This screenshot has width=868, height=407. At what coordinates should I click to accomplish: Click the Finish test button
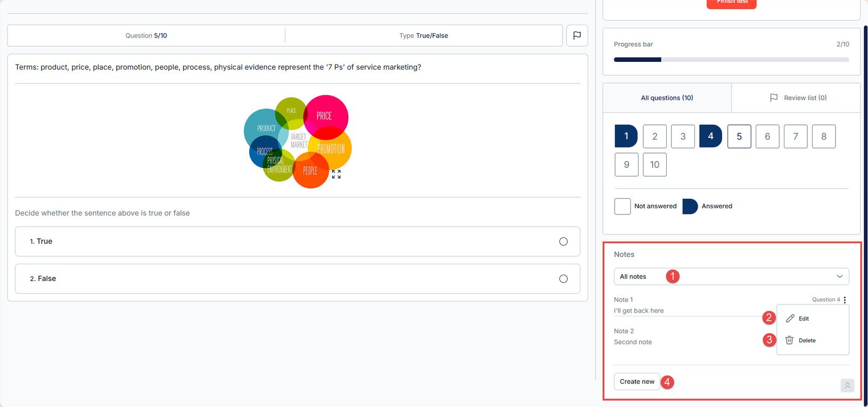pos(731,3)
